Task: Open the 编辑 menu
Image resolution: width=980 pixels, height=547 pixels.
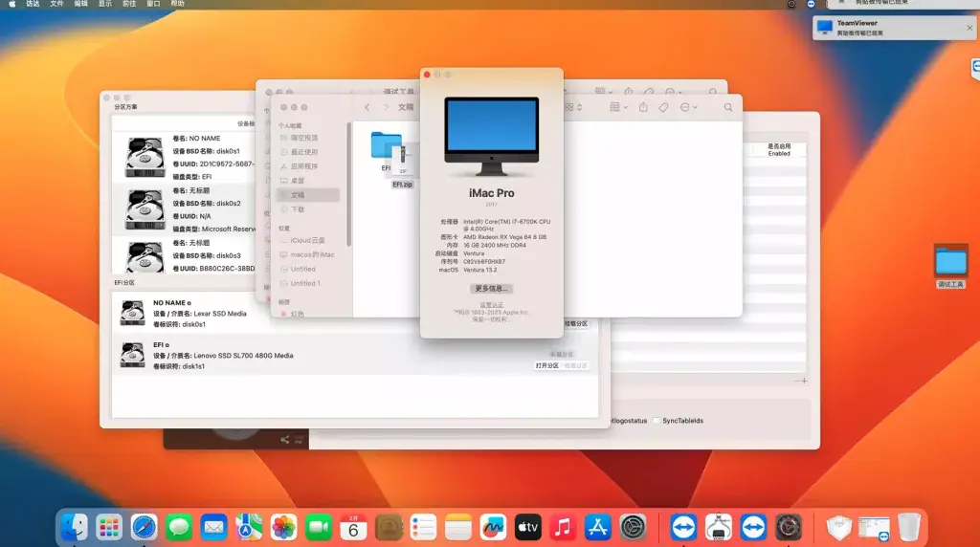Action: pyautogui.click(x=80, y=4)
